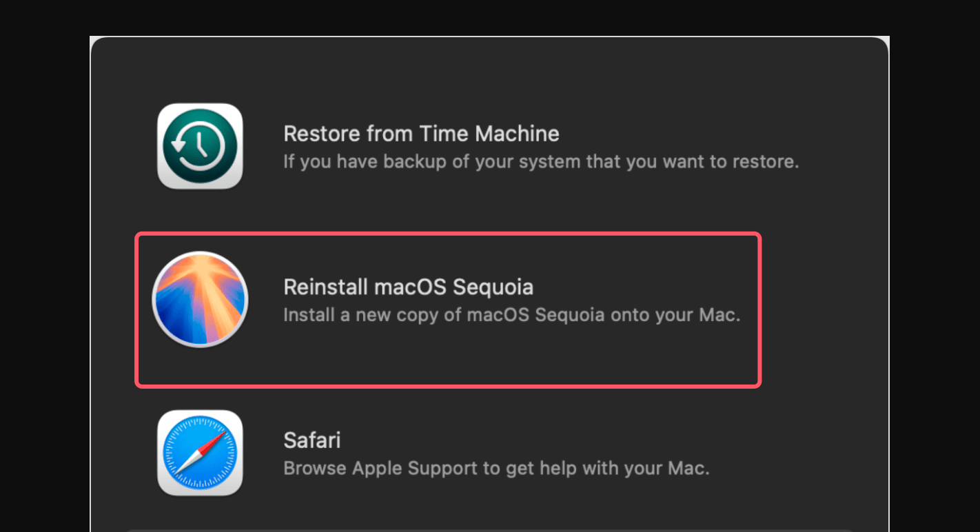The image size is (980, 532).
Task: Click the Safari option row
Action: [x=448, y=452]
